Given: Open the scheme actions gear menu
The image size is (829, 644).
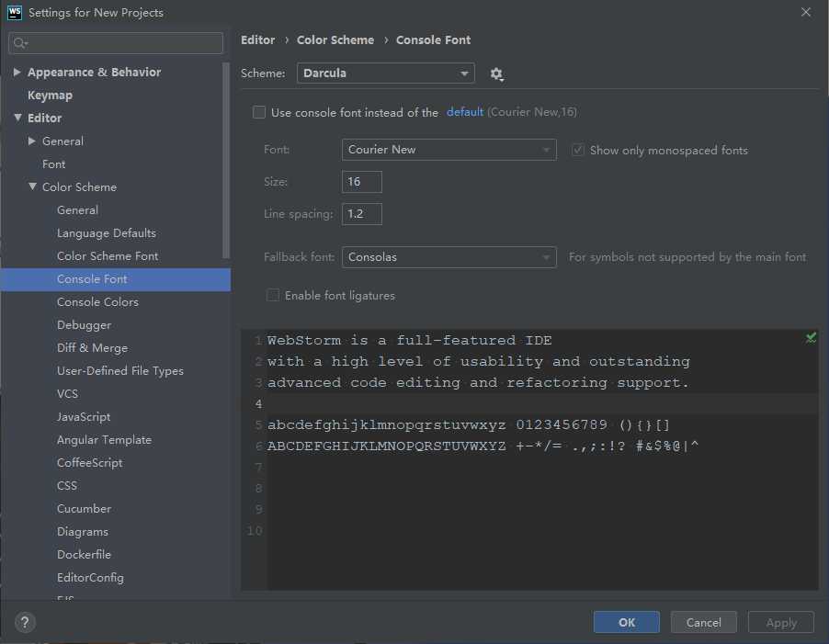Looking at the screenshot, I should click(x=496, y=74).
